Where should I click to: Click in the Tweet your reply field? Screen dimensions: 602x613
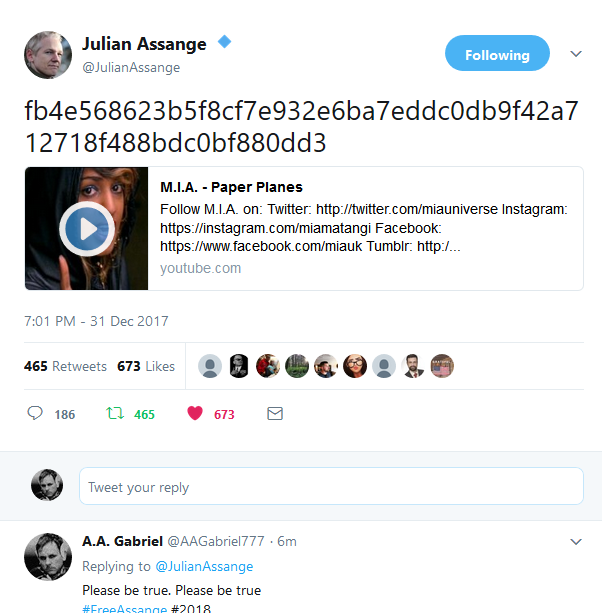point(331,486)
